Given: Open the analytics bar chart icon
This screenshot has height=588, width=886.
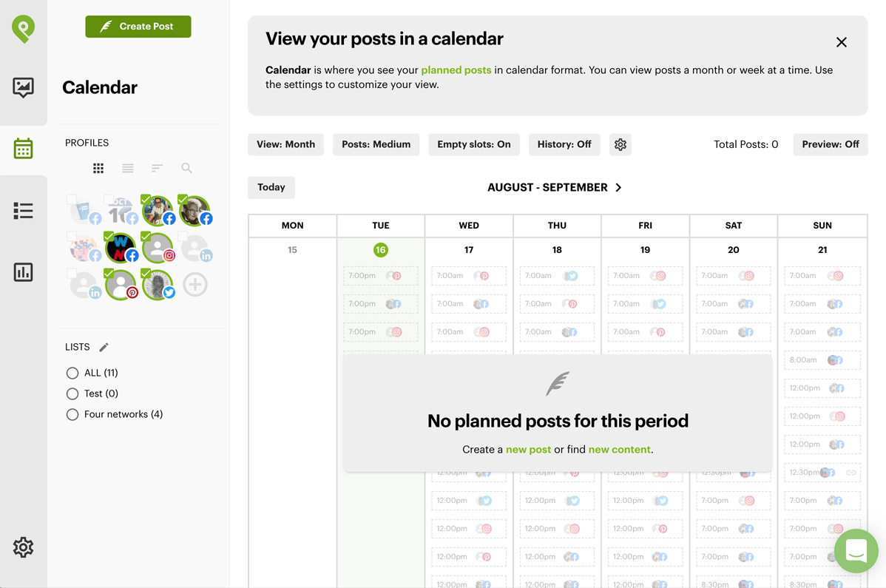Looking at the screenshot, I should pyautogui.click(x=23, y=272).
